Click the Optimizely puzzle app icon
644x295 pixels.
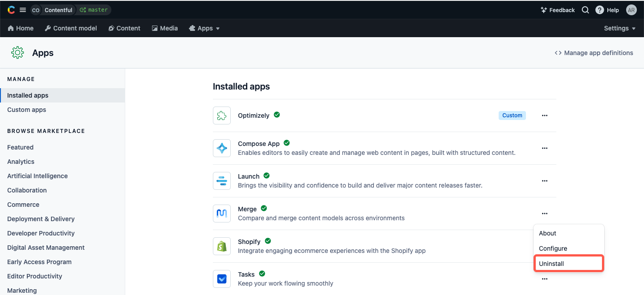click(x=222, y=115)
